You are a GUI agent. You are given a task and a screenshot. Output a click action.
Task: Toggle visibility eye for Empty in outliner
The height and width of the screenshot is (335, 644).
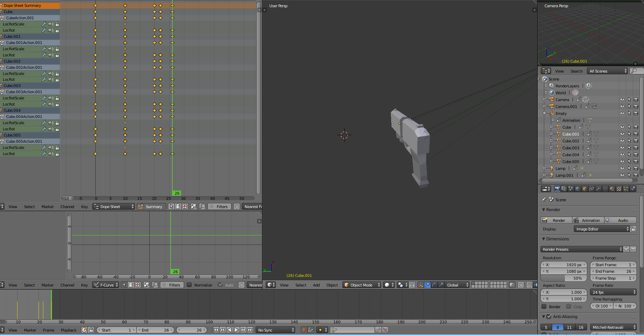(x=622, y=113)
